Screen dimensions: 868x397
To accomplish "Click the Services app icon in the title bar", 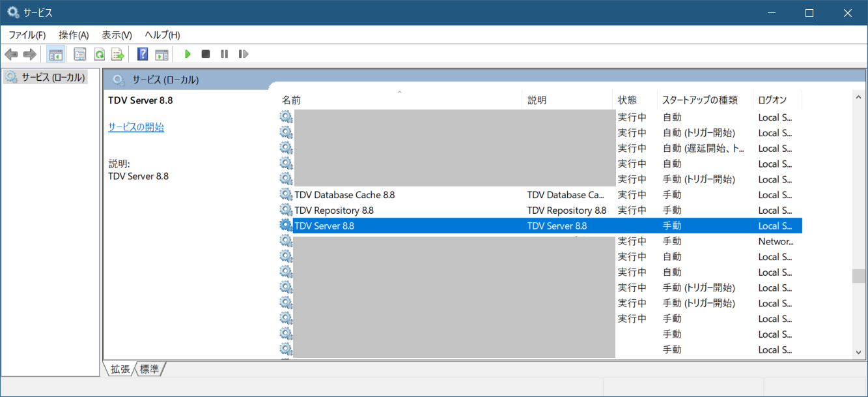I will 12,12.
